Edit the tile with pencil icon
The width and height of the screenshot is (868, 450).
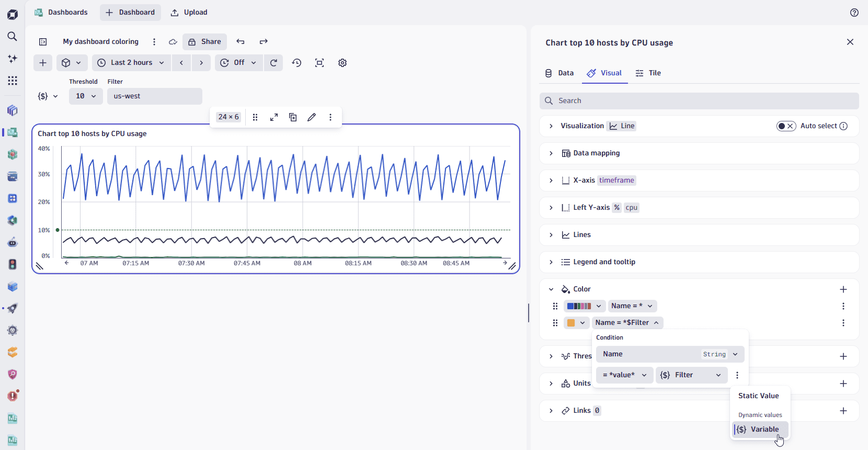coord(312,117)
